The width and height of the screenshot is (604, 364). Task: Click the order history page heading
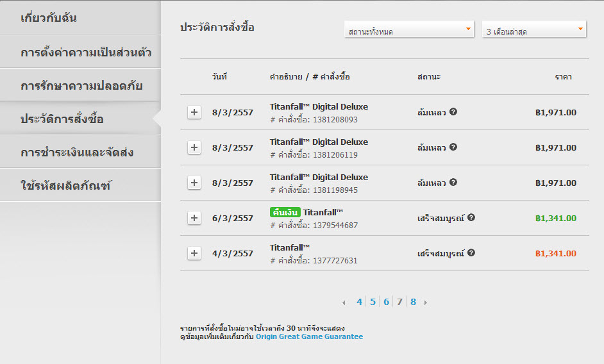217,27
